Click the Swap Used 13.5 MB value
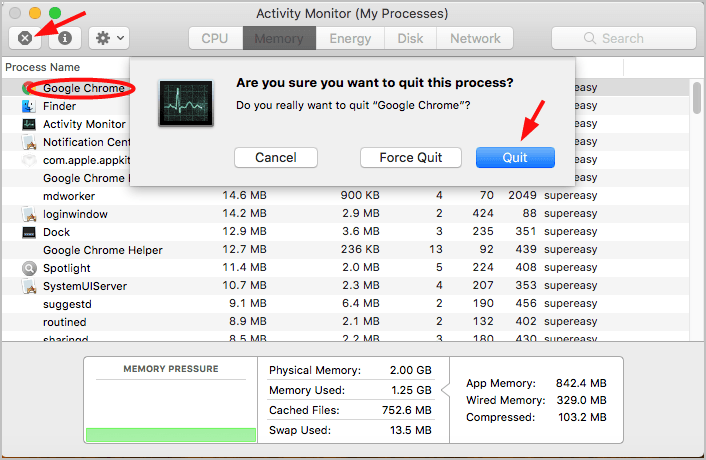The image size is (706, 460). click(x=411, y=430)
